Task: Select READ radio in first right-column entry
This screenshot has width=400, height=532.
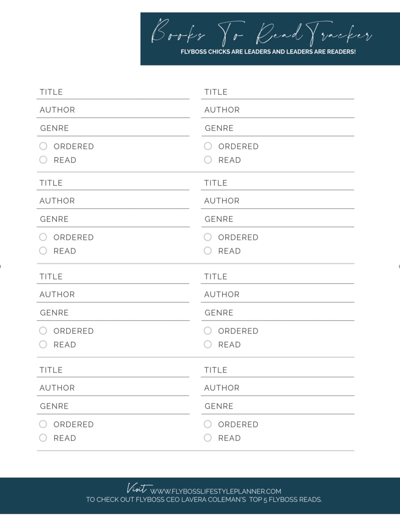Action: 208,160
